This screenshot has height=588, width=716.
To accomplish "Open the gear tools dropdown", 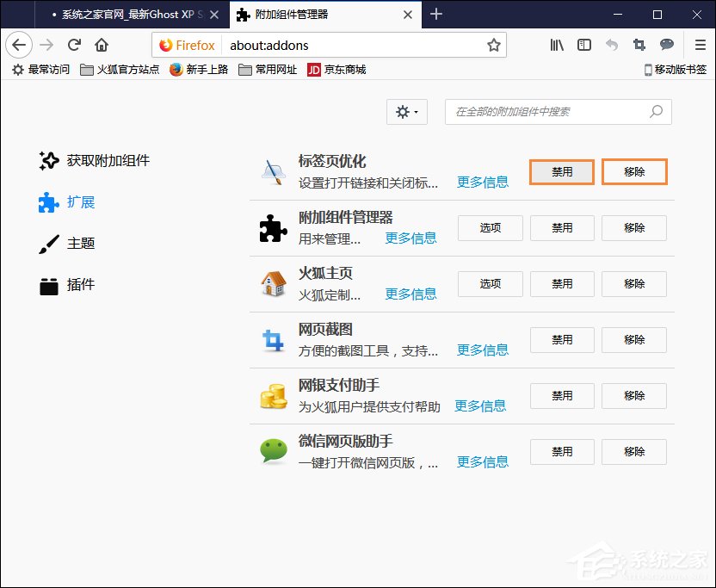I will tap(406, 112).
